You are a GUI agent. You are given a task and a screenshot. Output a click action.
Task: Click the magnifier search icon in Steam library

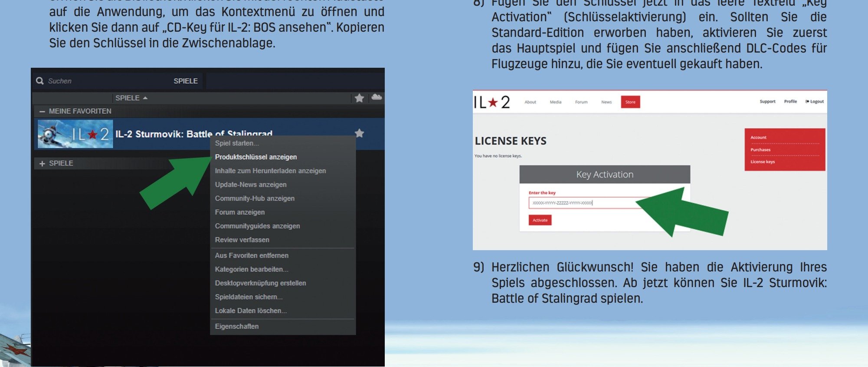40,81
